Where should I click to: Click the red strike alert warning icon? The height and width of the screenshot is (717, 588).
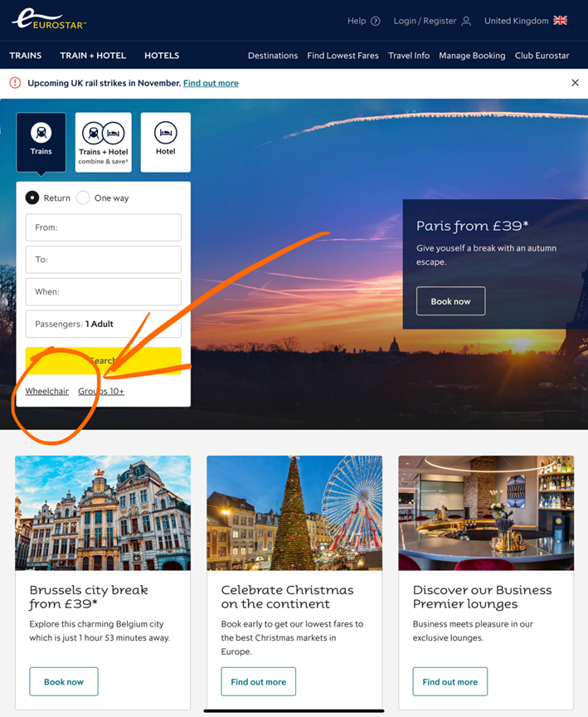15,83
